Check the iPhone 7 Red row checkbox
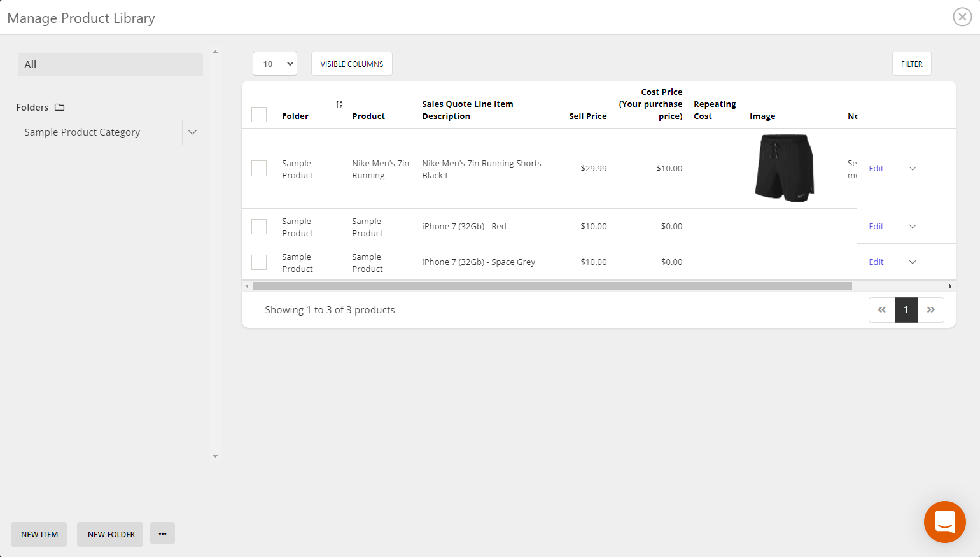Screen dimensions: 980x557 [258, 226]
